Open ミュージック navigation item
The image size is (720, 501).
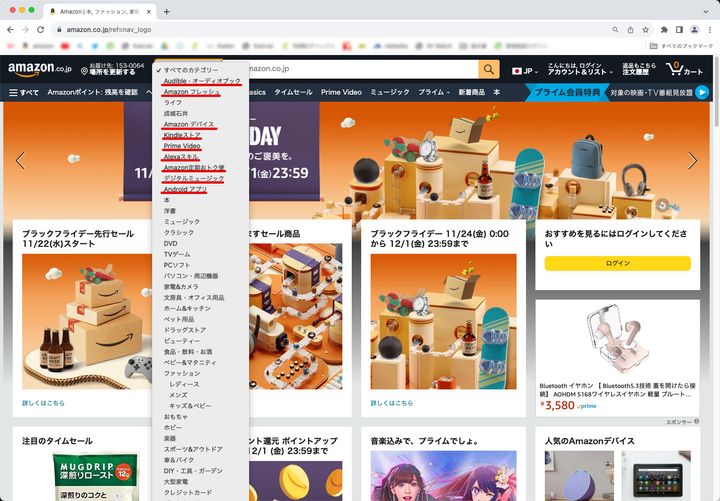pos(390,92)
